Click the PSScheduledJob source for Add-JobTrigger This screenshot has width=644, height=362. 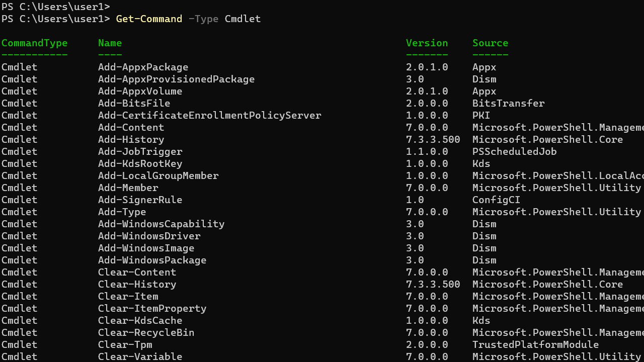point(514,151)
